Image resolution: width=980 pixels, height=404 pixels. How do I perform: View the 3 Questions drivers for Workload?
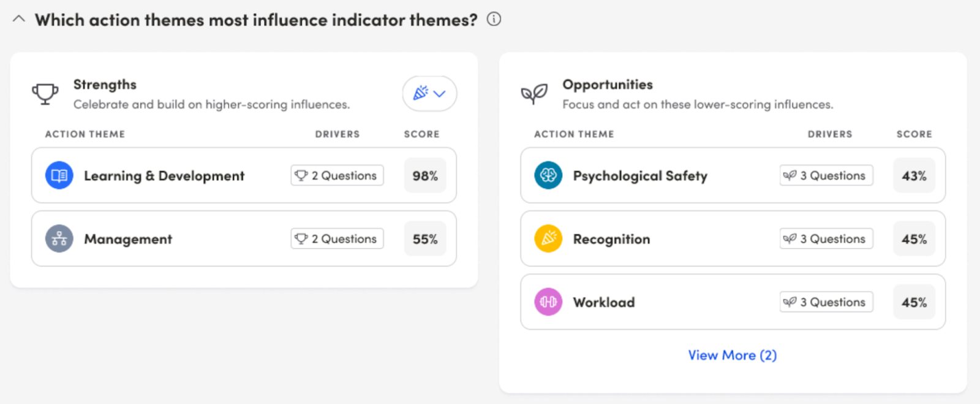click(826, 302)
